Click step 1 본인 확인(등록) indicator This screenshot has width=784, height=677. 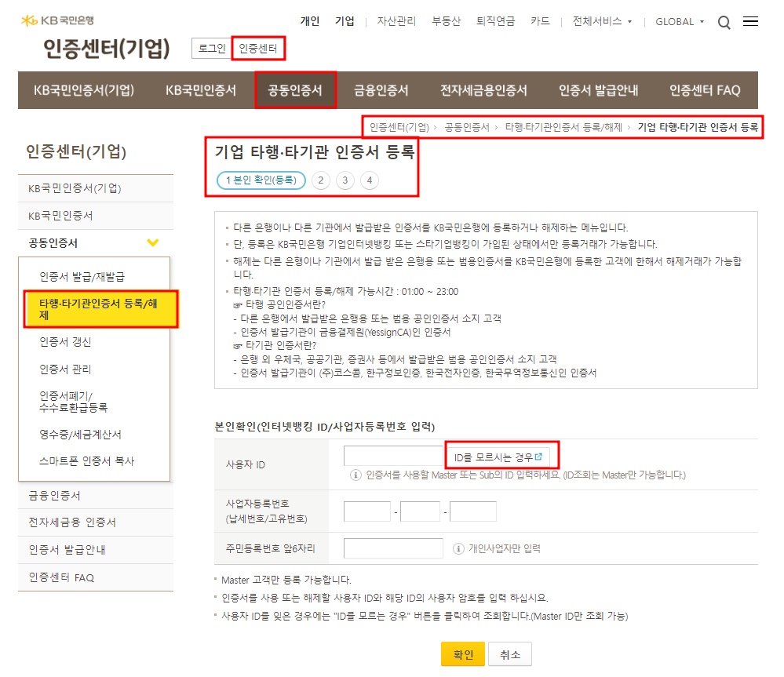click(261, 180)
